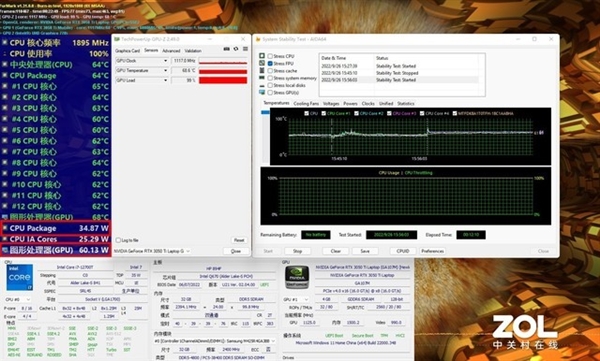The image size is (600, 361).
Task: Switch to the Cooling Fans tab
Action: click(306, 104)
